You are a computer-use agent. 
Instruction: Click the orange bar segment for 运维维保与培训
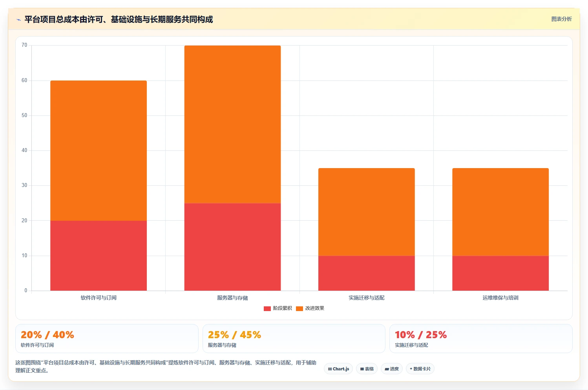click(500, 212)
